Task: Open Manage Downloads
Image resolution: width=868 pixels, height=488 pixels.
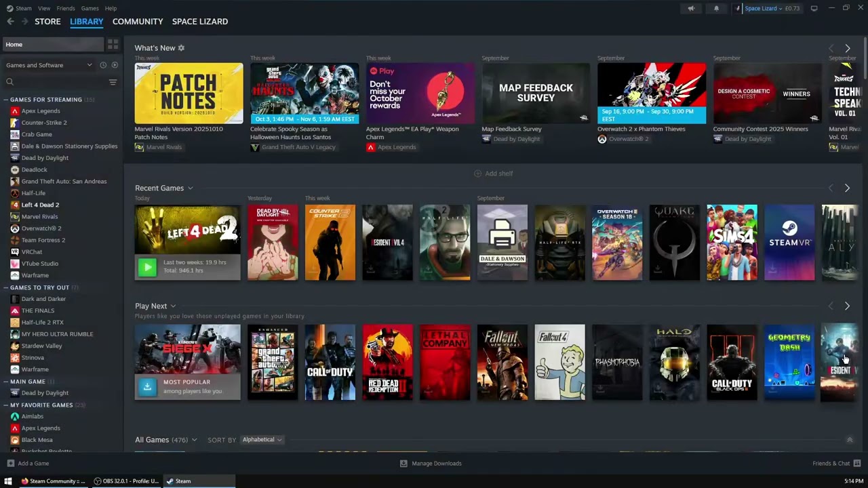Action: tap(431, 464)
